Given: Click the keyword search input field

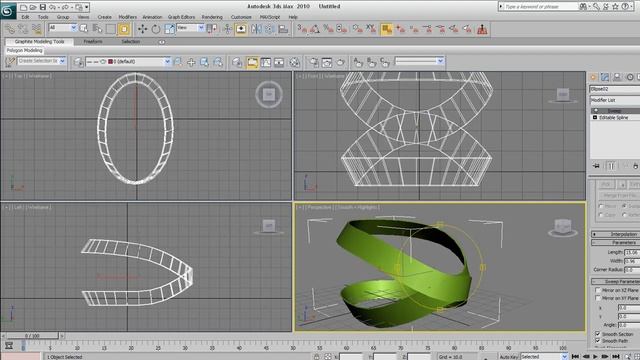Looking at the screenshot, I should coord(541,7).
